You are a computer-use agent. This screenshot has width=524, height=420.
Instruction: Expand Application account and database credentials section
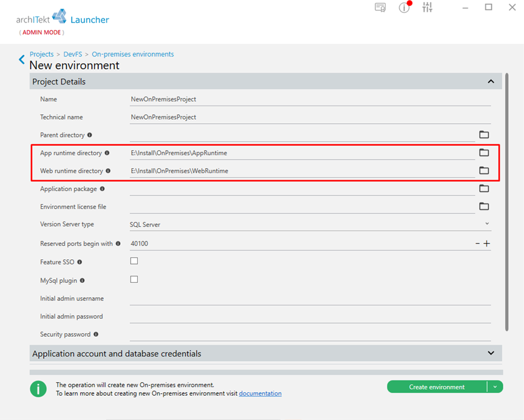491,353
